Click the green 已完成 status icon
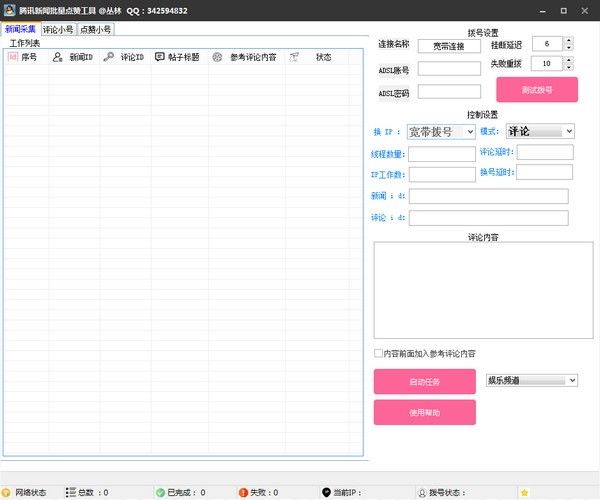This screenshot has height=500, width=600. click(x=160, y=492)
